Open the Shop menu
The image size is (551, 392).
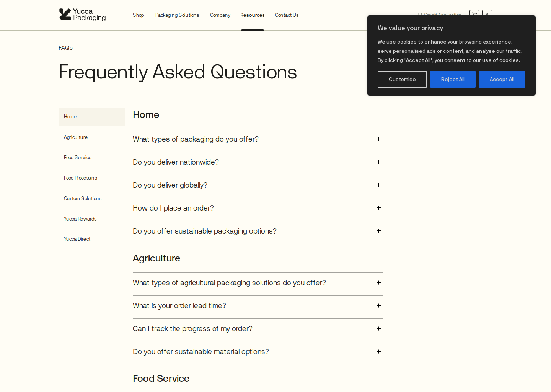pyautogui.click(x=139, y=15)
